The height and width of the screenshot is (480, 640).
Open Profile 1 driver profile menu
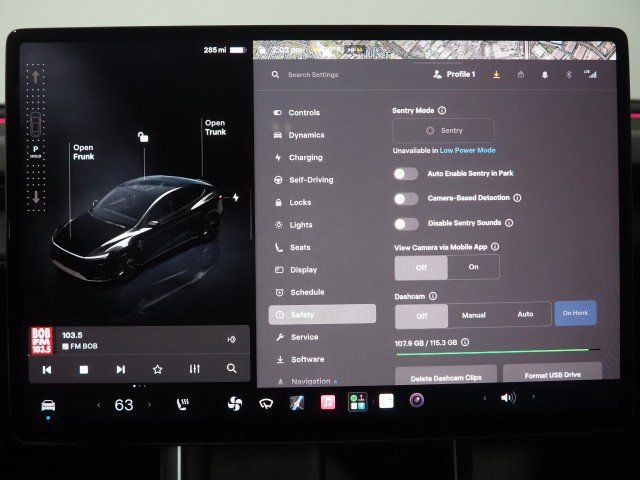coord(454,74)
